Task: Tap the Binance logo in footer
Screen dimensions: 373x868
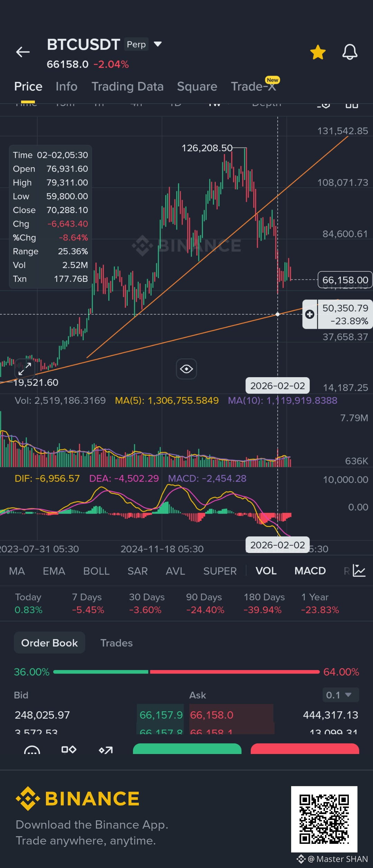Action: pyautogui.click(x=77, y=799)
